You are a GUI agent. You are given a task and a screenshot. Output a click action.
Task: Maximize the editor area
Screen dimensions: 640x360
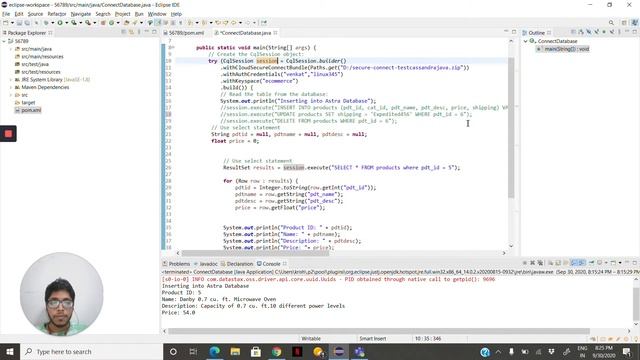coord(514,32)
